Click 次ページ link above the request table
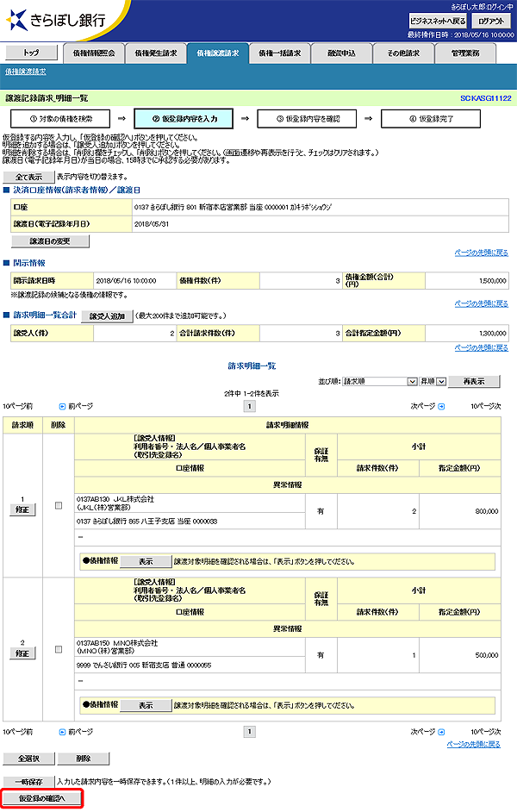 coord(423,407)
